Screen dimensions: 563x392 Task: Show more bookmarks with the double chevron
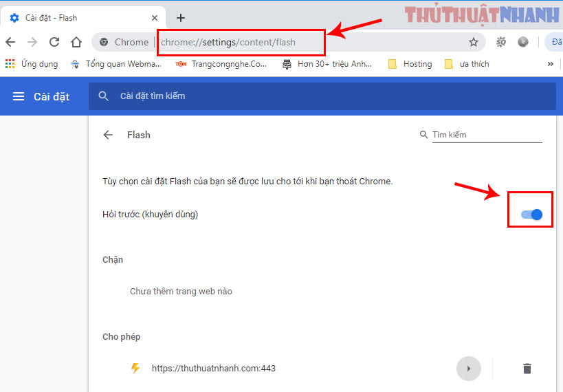tap(550, 64)
